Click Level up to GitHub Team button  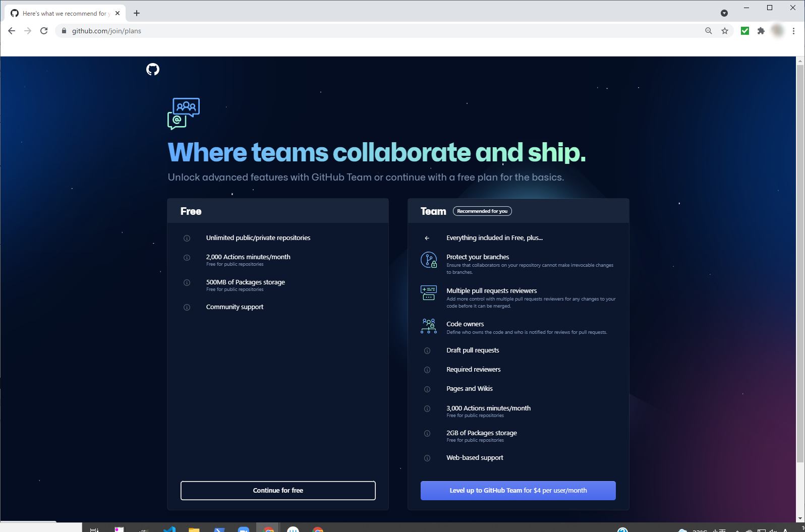518,491
